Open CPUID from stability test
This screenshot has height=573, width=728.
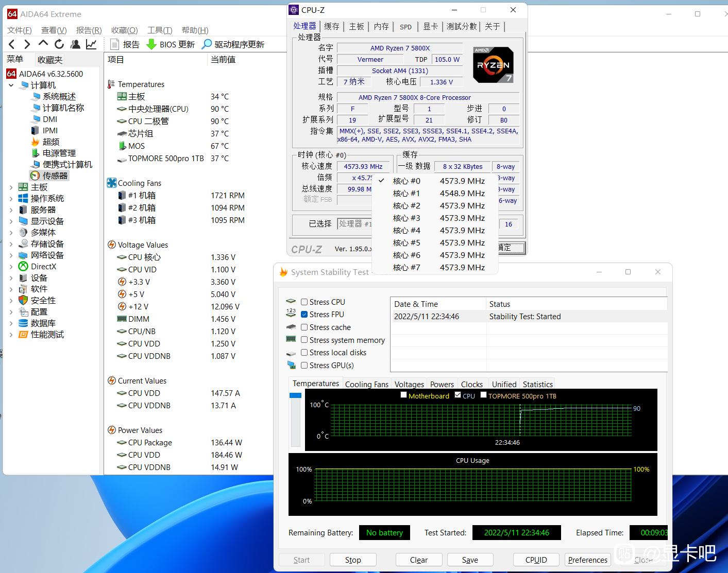(536, 560)
